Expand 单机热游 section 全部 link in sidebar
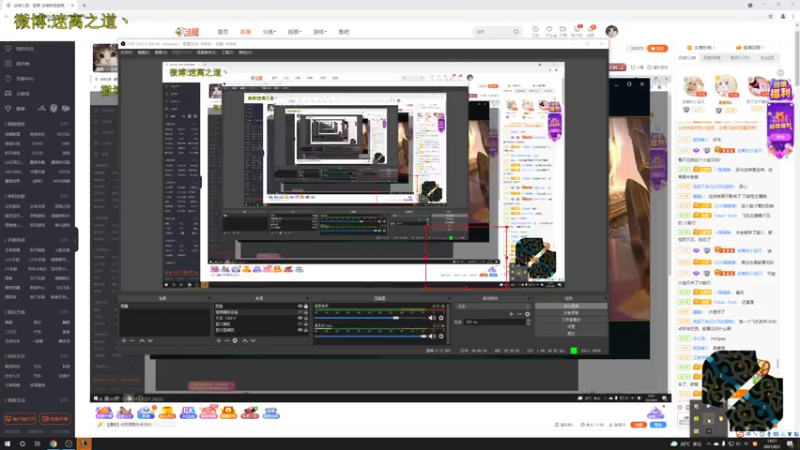Screen dimensions: 800x450 pyautogui.click(x=65, y=196)
